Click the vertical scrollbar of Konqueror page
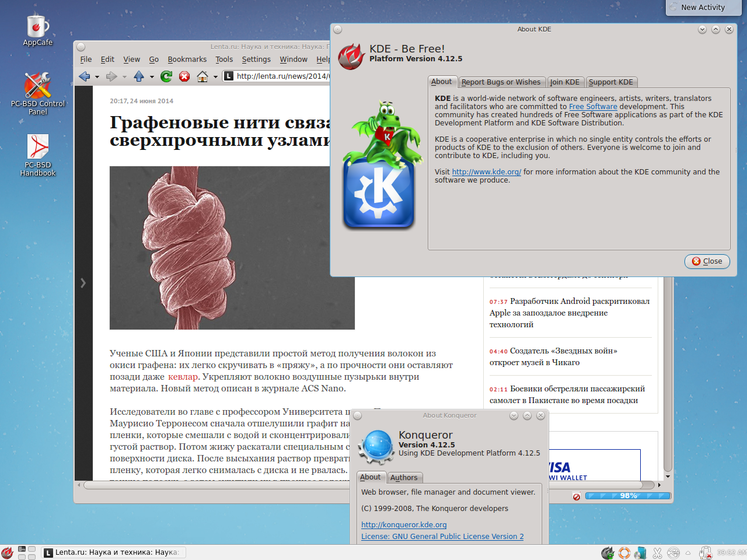The width and height of the screenshot is (747, 560). click(x=668, y=373)
